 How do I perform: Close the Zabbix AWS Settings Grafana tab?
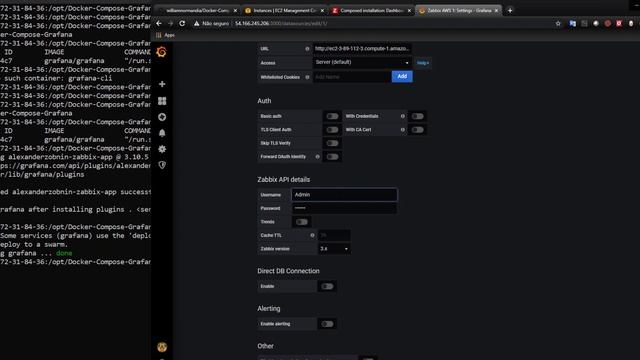coord(496,11)
